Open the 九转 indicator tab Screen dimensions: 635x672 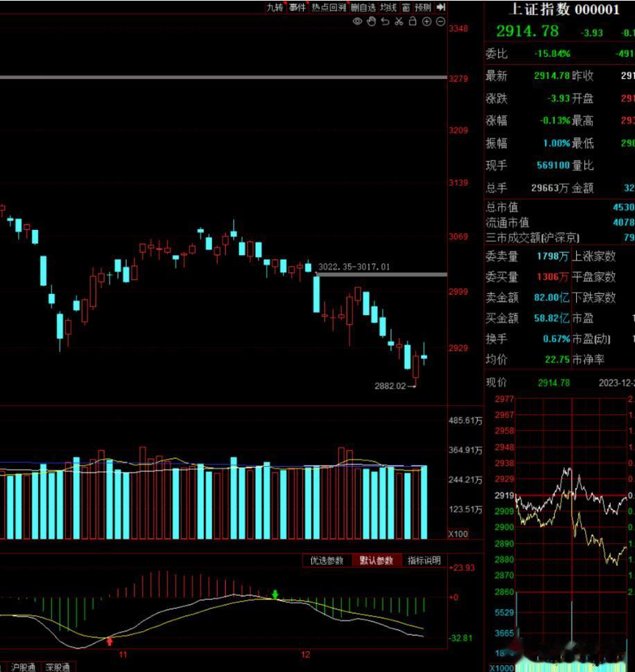275,8
